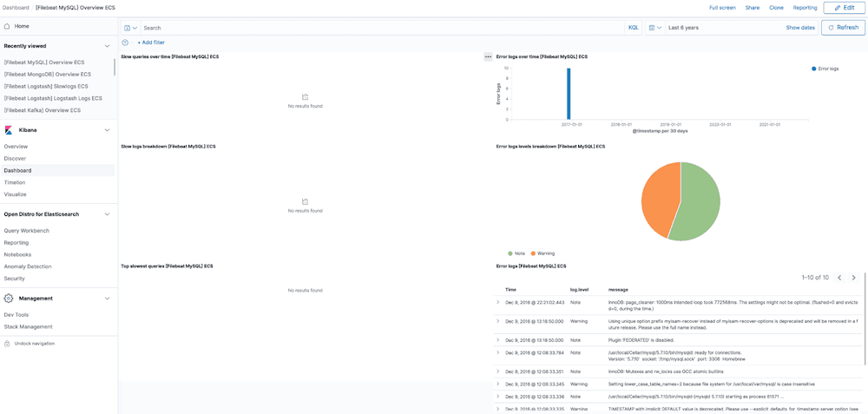Click Show dates link

pyautogui.click(x=800, y=28)
